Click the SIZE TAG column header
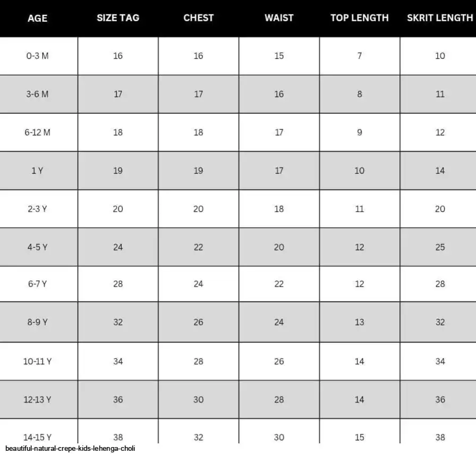Image resolution: width=476 pixels, height=454 pixels. tap(118, 18)
